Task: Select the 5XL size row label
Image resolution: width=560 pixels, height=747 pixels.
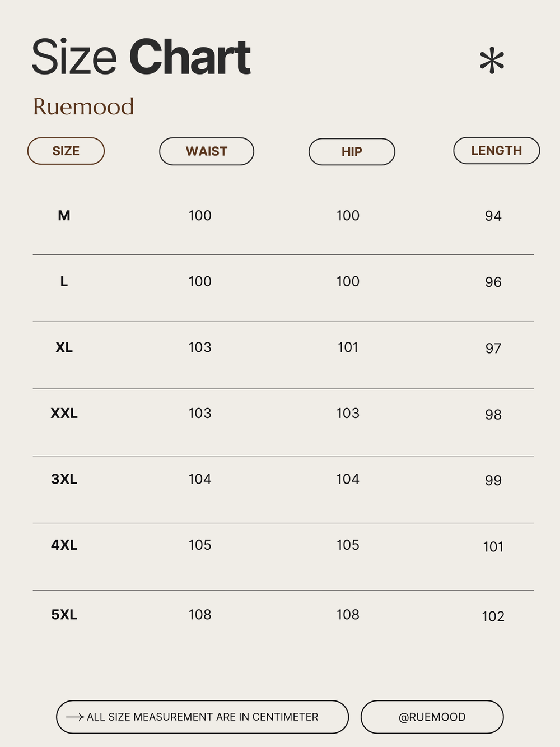Action: tap(64, 615)
